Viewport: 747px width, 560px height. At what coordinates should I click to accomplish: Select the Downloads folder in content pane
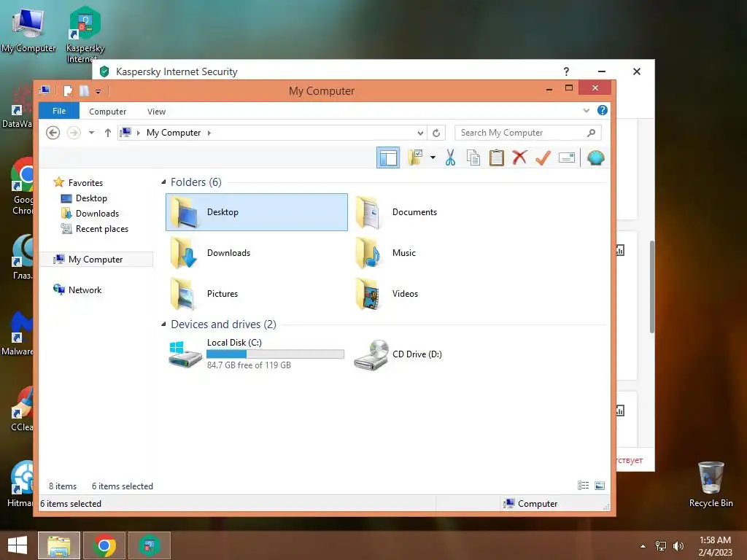(x=211, y=253)
